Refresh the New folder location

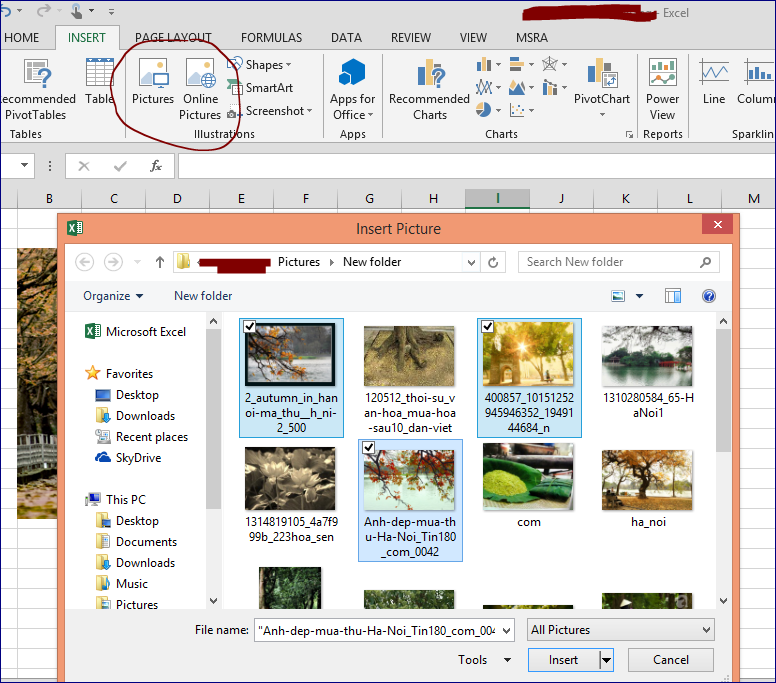493,262
